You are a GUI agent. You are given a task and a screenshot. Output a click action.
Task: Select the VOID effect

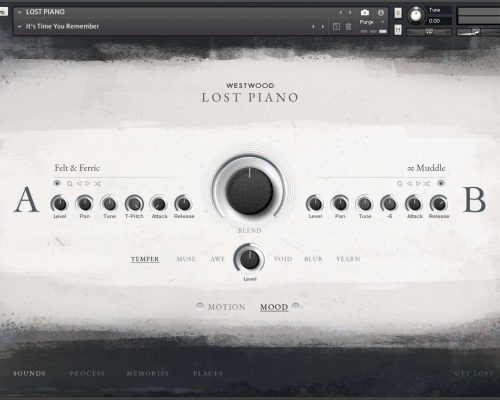pos(283,259)
